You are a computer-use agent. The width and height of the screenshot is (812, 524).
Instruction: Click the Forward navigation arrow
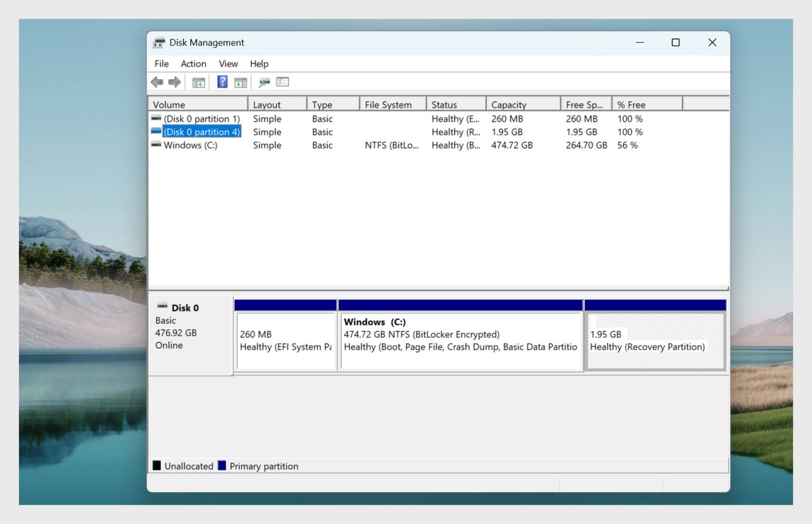174,82
